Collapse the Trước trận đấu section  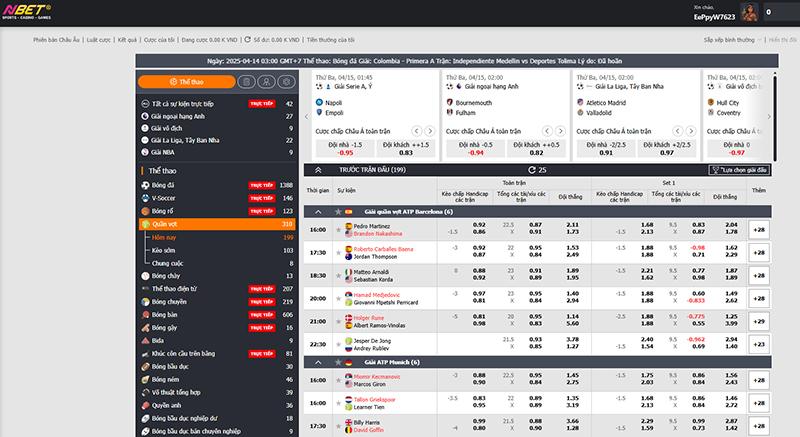click(318, 170)
